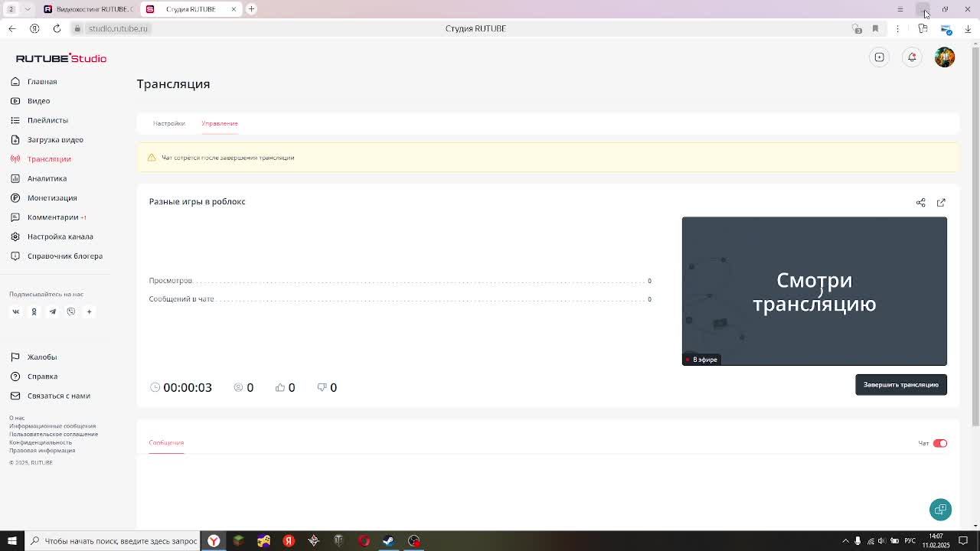This screenshot has width=980, height=551.
Task: Click the Windows taskbar search box
Action: 113,541
